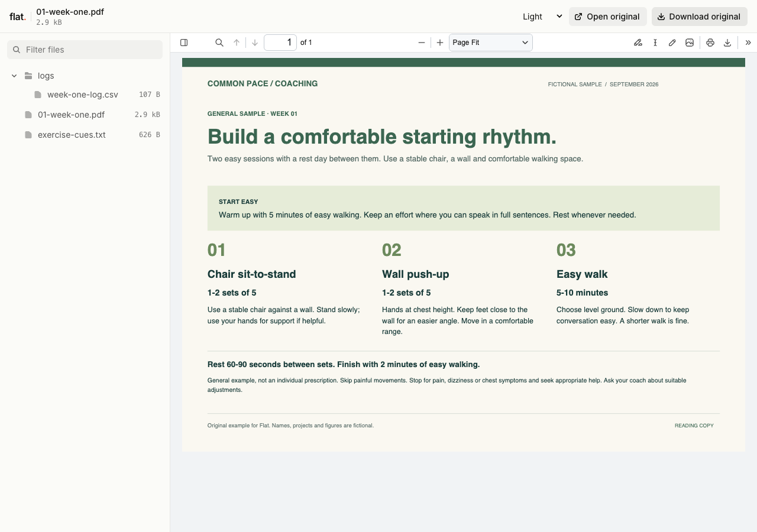Click 01-week-one.pdf file icon in tree
The image size is (757, 532).
[x=28, y=115]
